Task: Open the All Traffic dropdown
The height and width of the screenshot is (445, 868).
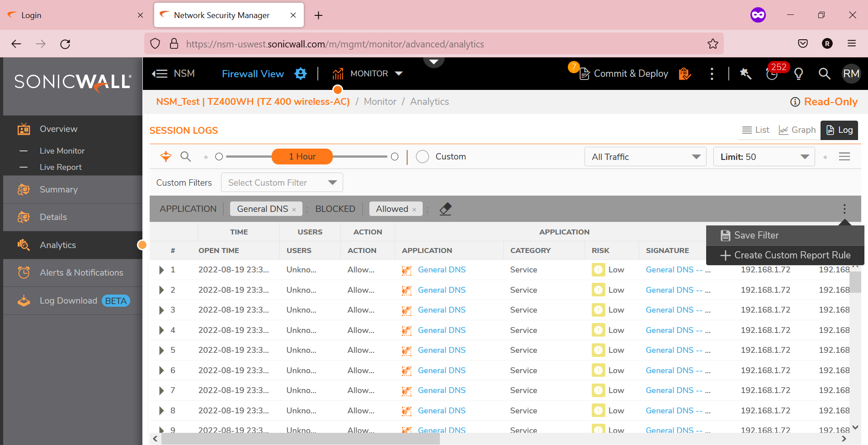Action: click(646, 157)
